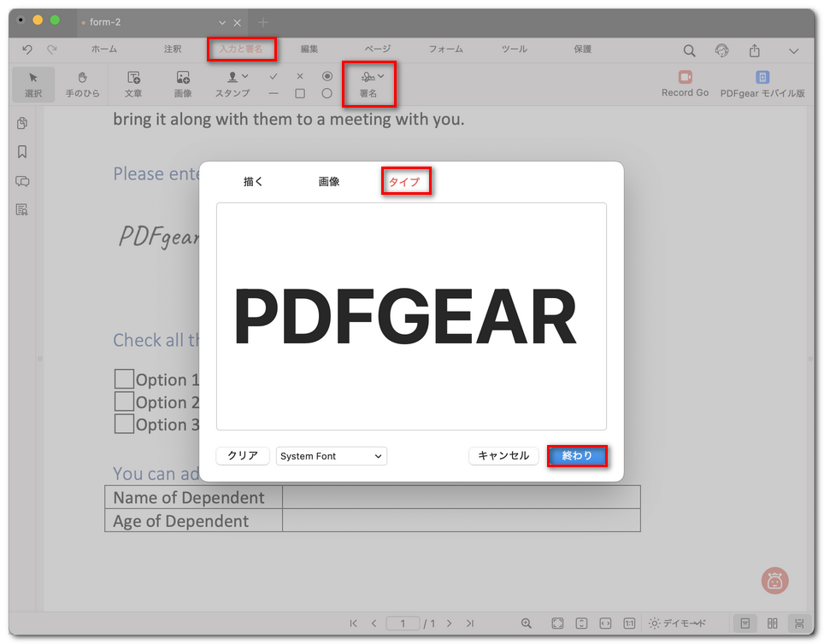The image size is (824, 644).
Task: Select the cross mark fill tool
Action: 300,76
